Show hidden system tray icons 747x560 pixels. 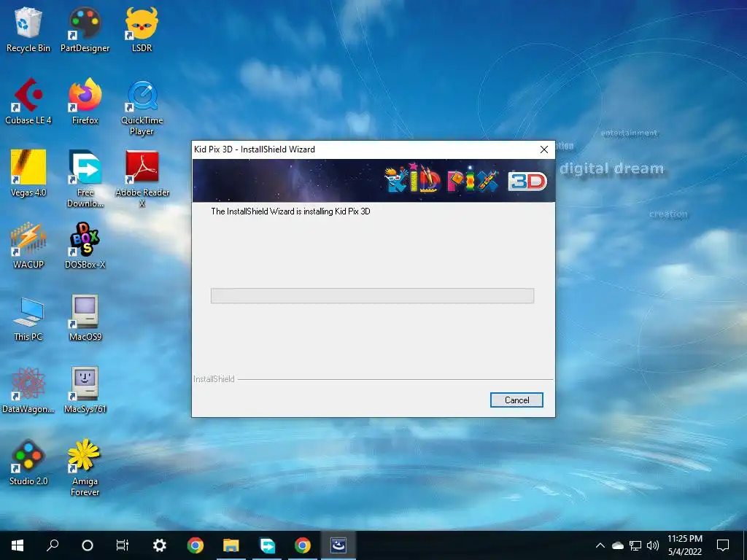[x=600, y=545]
